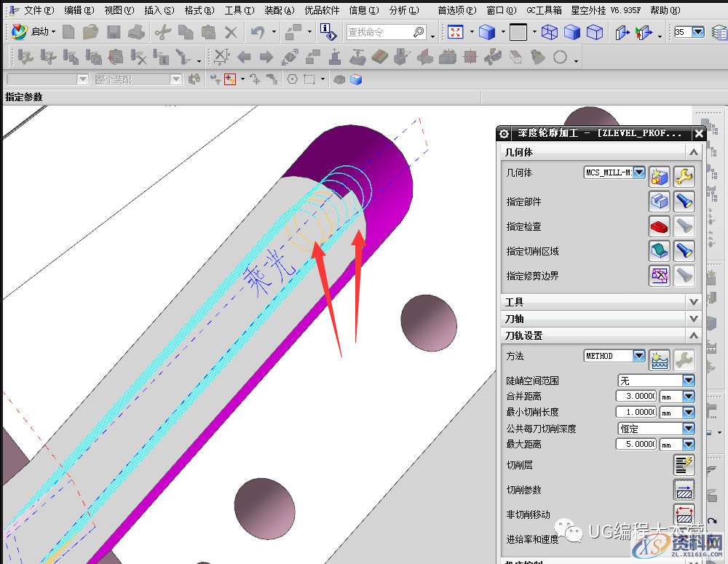
Task: Open the 分析(L) menu
Action: 404,10
